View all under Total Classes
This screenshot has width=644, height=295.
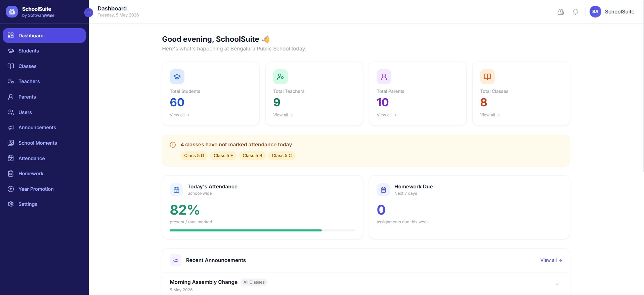click(x=490, y=115)
